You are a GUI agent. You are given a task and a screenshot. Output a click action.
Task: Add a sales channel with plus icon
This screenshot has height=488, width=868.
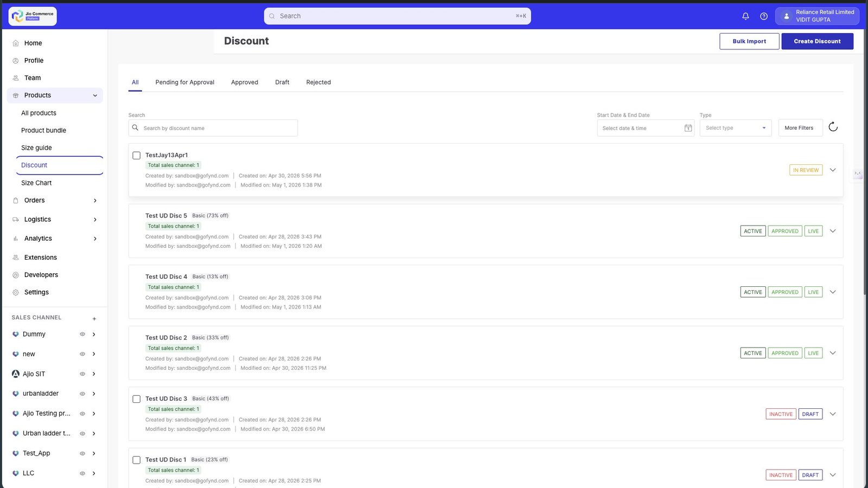pos(94,319)
